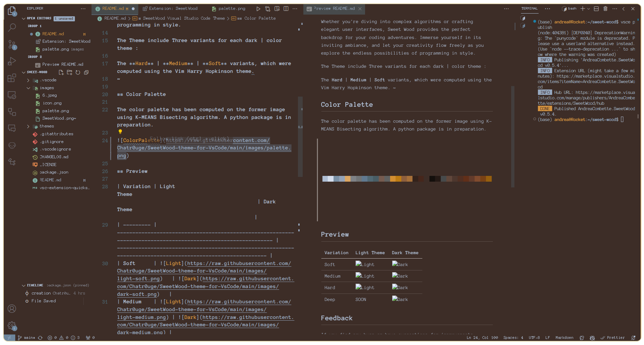The height and width of the screenshot is (345, 644).
Task: Click the errors and warnings status indicator
Action: [63, 338]
